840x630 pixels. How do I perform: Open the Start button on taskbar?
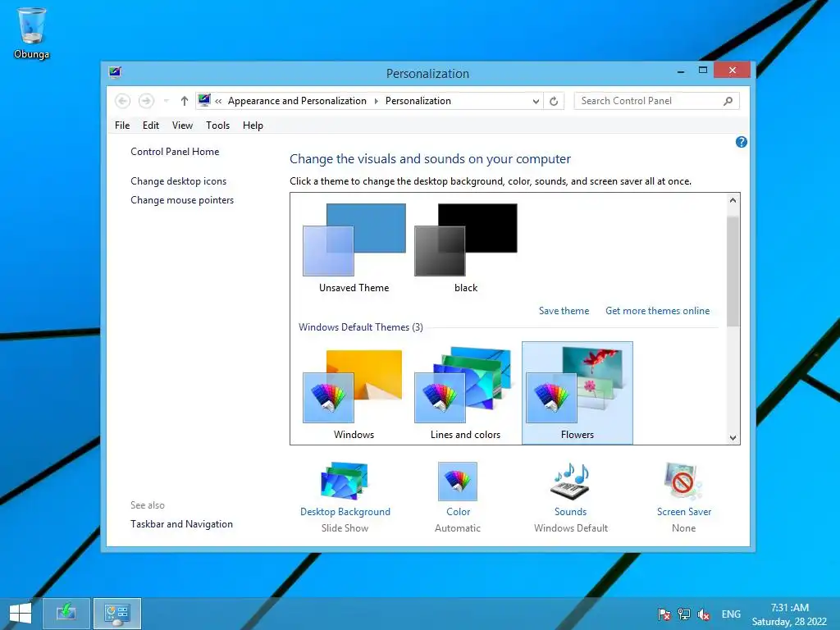21,614
